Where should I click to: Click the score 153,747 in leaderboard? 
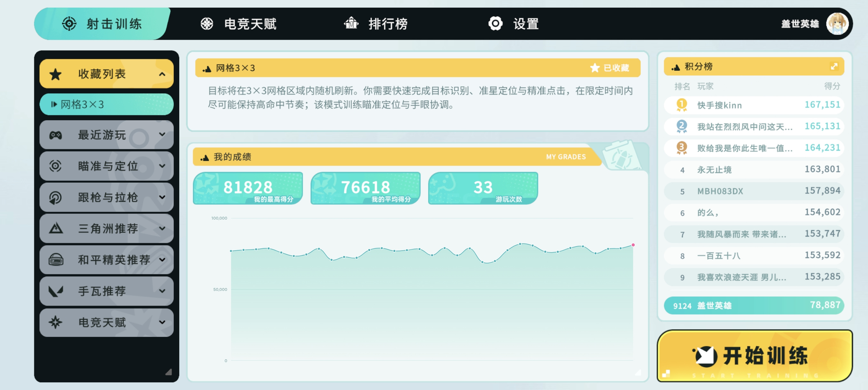pos(823,234)
